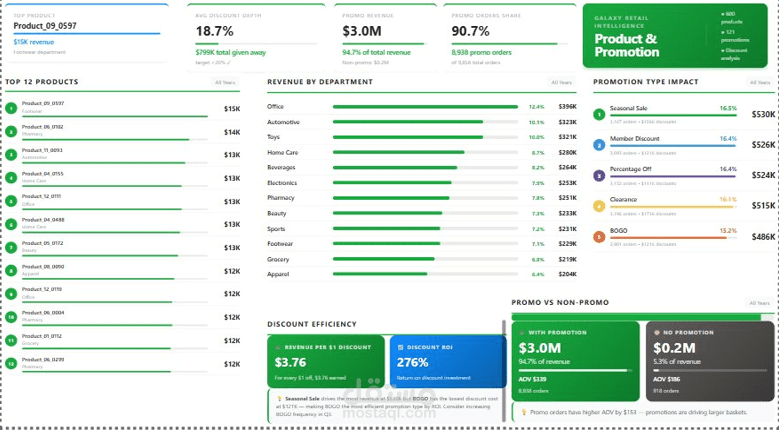Click rank 9 badge beside Product_12_0119

tap(11, 294)
